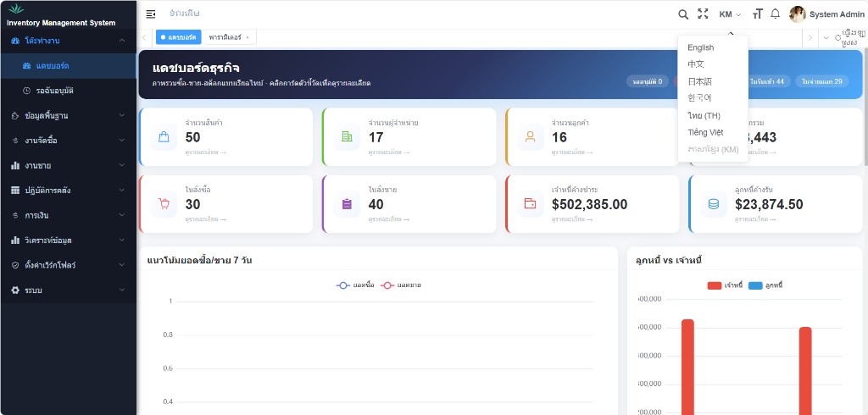Click details link under $502,385.00
The width and height of the screenshot is (868, 415).
click(x=572, y=219)
